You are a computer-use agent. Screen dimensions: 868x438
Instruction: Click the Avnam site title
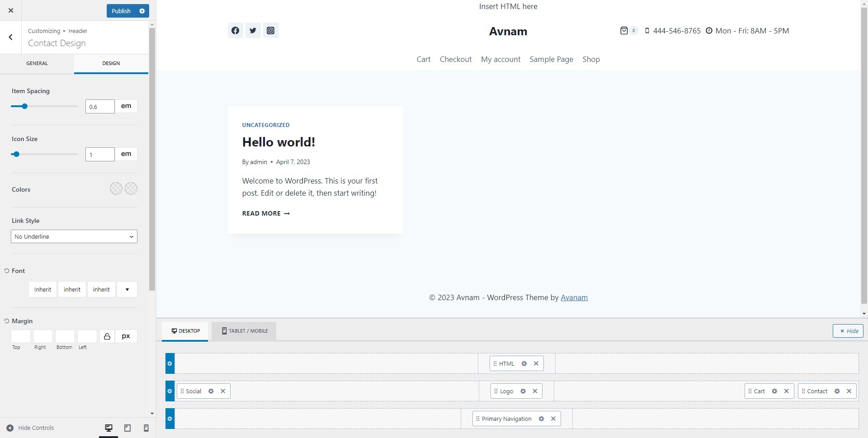click(x=508, y=31)
